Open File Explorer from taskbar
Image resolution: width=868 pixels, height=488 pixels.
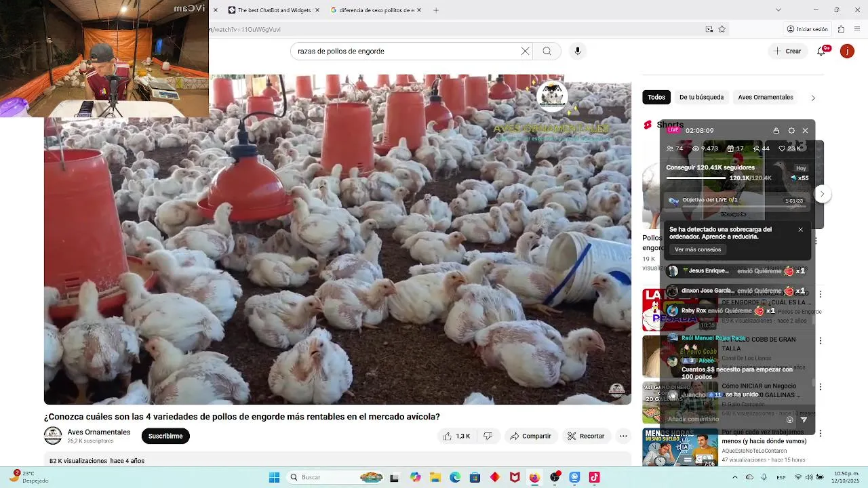[x=435, y=477]
